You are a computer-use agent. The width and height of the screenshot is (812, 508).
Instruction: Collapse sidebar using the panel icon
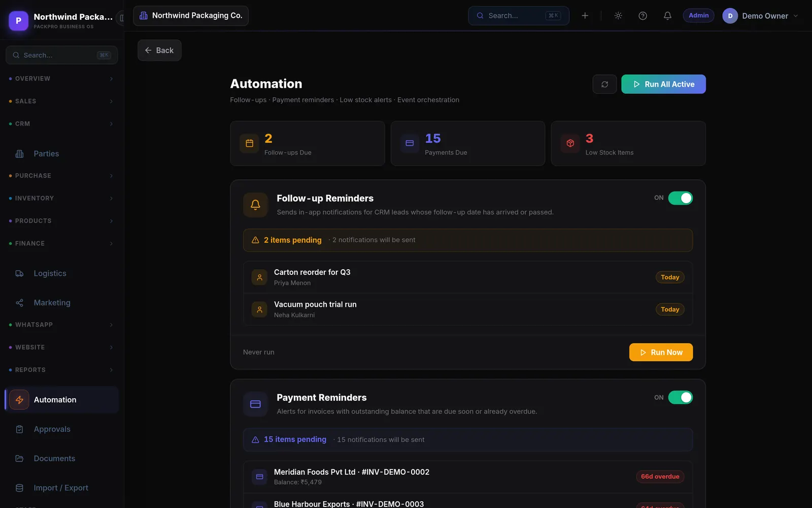pos(121,18)
